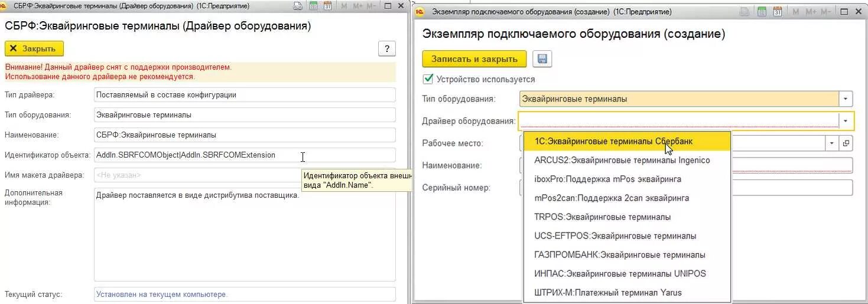Click the floppy disk save icon
868x304 pixels.
[x=542, y=59]
